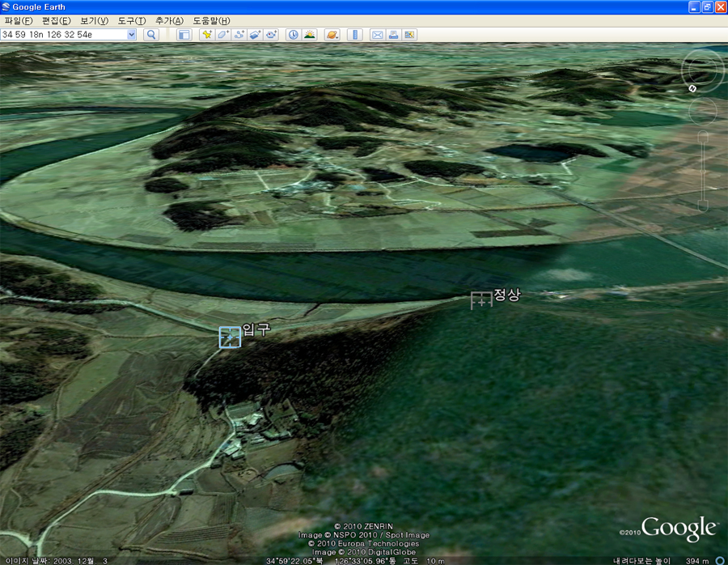Toggle historical imagery clock icon
Viewport: 728px width, 565px height.
pyautogui.click(x=293, y=35)
